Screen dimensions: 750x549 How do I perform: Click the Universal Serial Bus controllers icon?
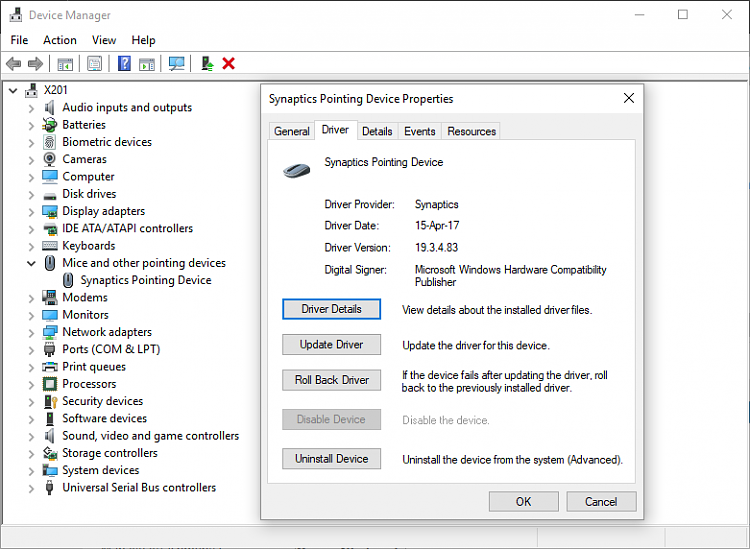pos(49,488)
